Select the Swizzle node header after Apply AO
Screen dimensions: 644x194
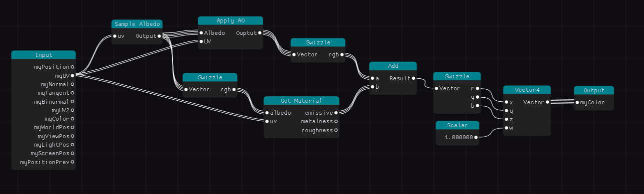318,42
